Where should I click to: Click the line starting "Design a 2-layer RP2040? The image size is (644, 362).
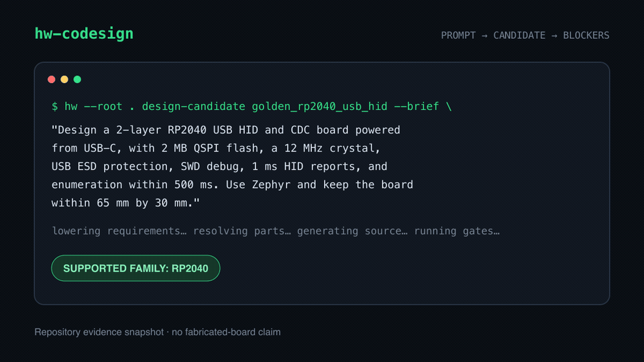226,130
